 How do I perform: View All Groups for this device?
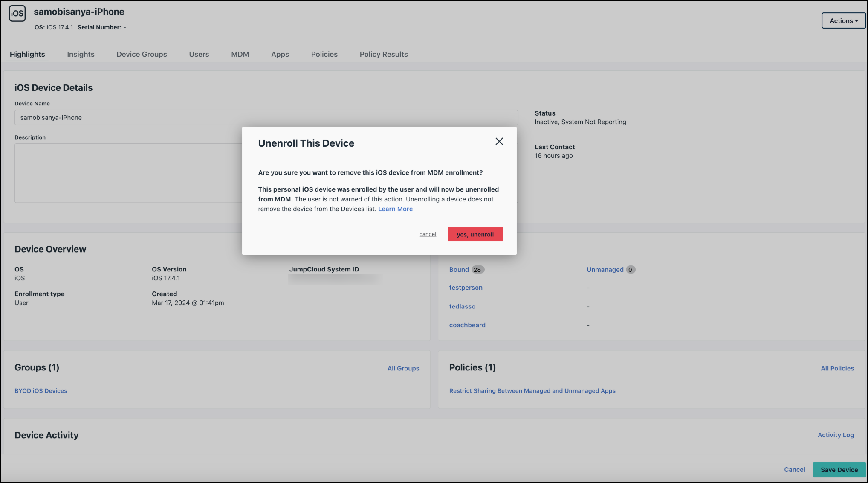pos(403,368)
